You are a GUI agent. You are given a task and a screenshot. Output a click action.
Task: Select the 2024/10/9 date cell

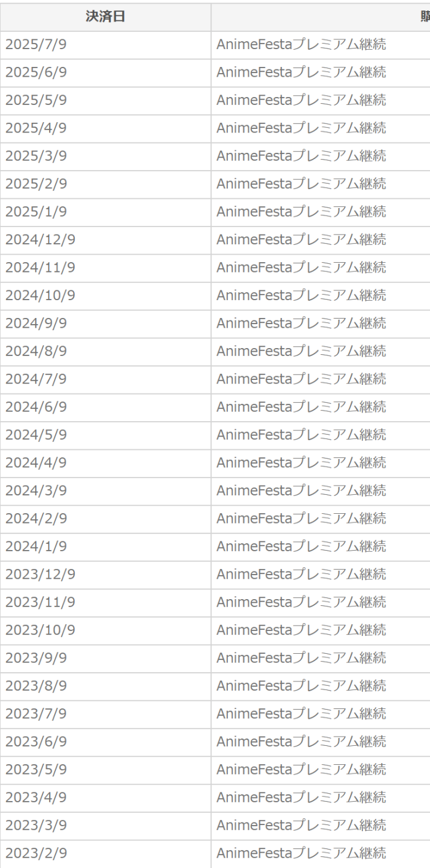[x=40, y=295]
